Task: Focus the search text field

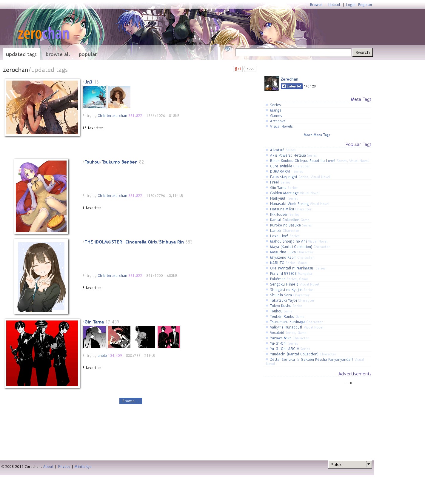Action: 293,53
